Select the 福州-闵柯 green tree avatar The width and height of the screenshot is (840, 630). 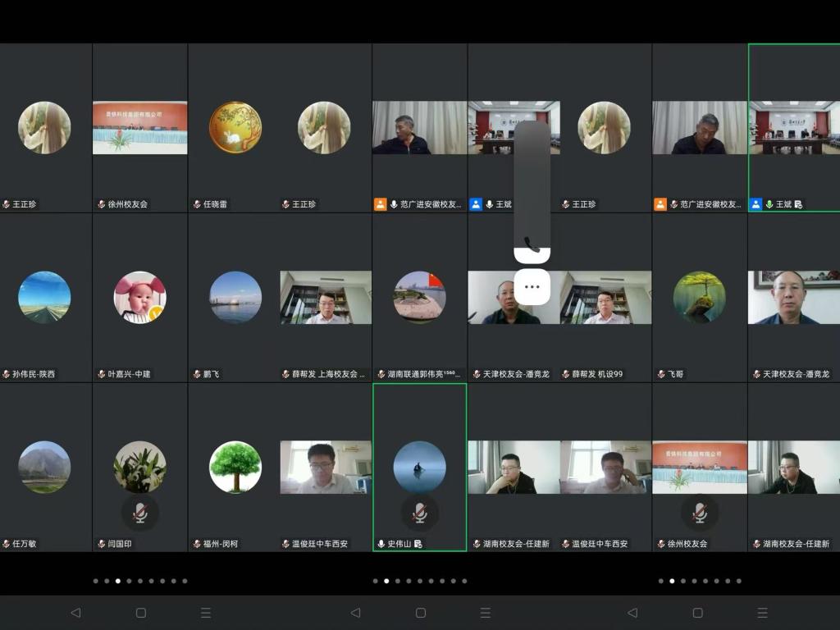point(235,467)
